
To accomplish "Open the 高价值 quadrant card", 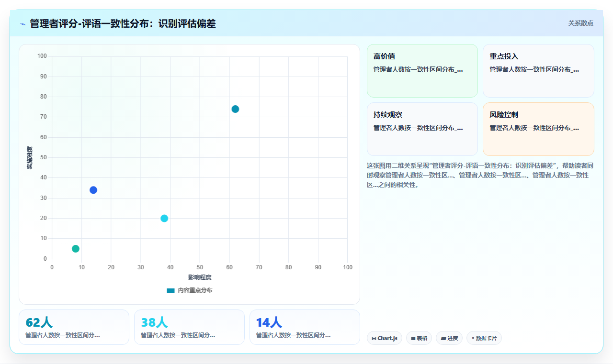I will point(422,71).
